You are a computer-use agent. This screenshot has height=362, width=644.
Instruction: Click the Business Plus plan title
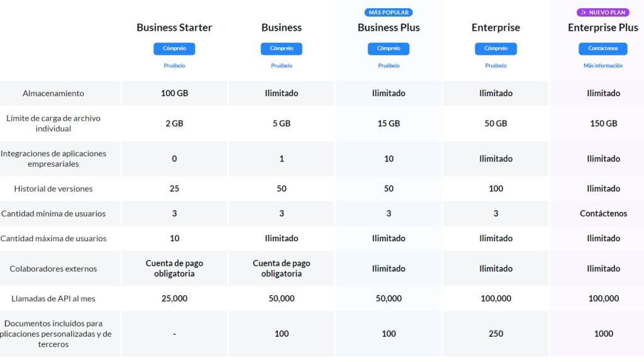(389, 28)
